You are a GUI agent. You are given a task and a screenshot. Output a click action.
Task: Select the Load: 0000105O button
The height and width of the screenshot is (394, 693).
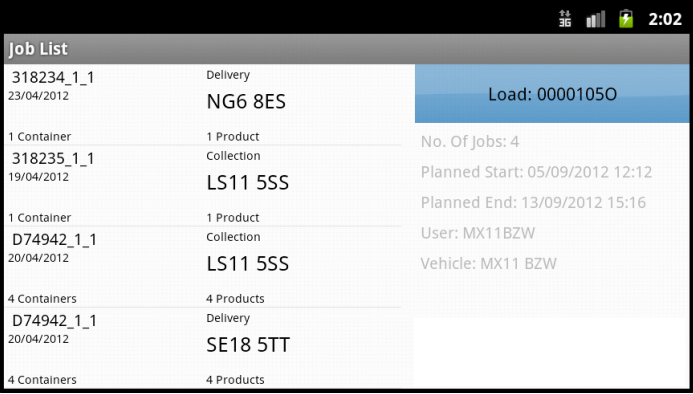(552, 94)
